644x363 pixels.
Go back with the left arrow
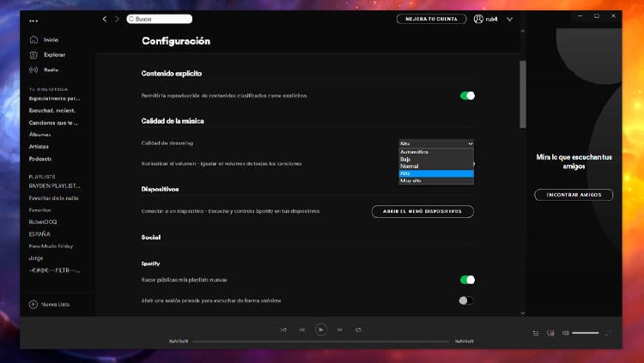[x=105, y=19]
